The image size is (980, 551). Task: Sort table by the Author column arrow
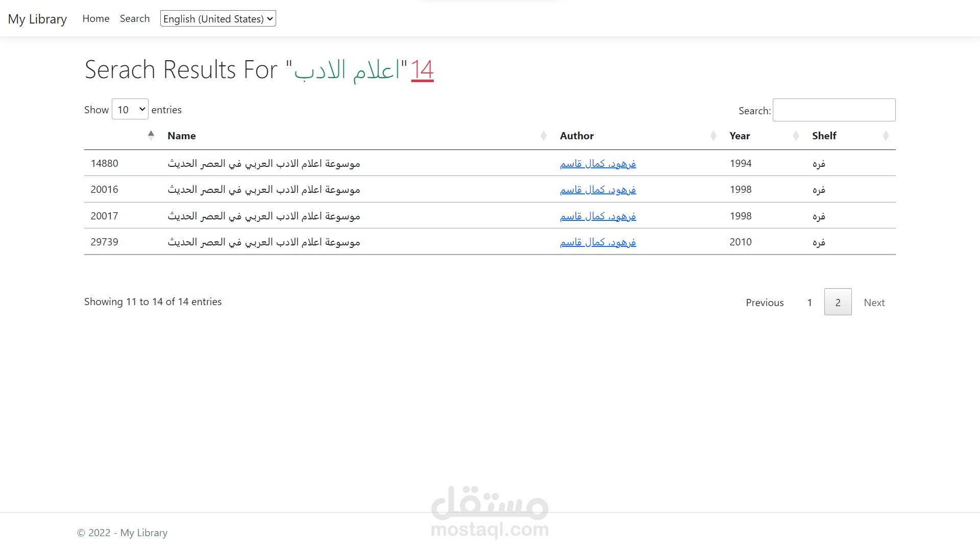tap(713, 135)
